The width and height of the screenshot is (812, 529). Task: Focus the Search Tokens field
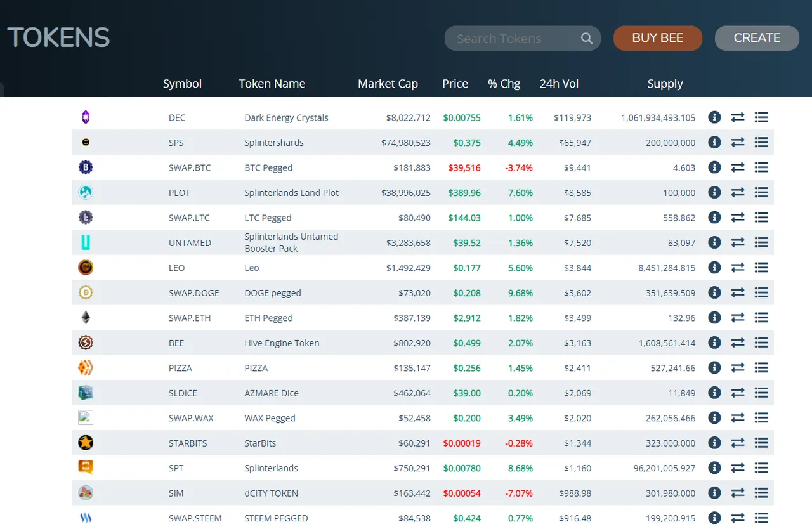523,38
